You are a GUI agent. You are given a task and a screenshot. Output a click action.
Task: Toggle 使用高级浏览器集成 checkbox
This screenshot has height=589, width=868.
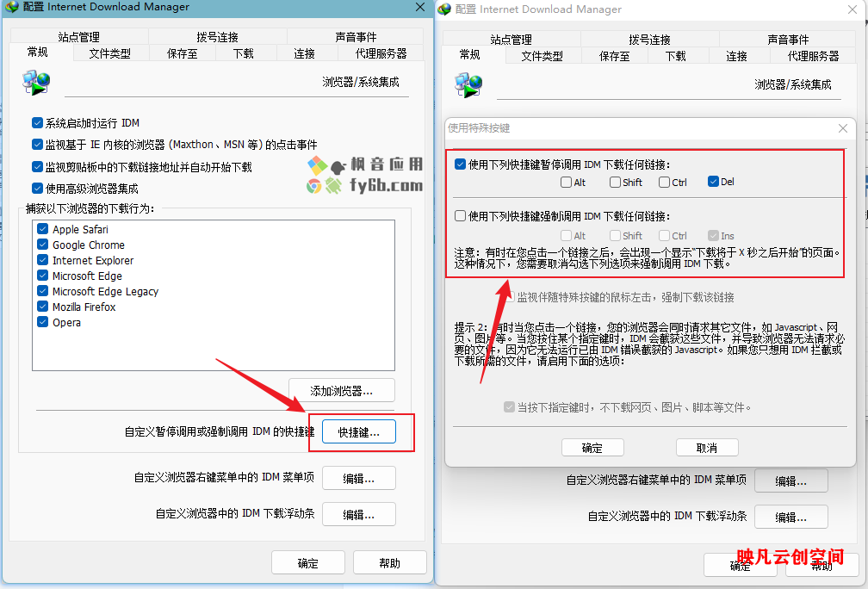[37, 188]
